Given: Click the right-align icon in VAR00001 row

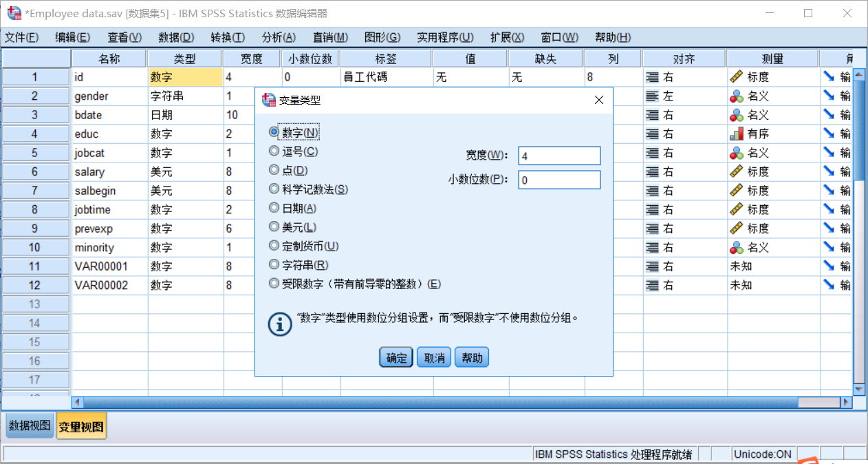Looking at the screenshot, I should coord(652,266).
